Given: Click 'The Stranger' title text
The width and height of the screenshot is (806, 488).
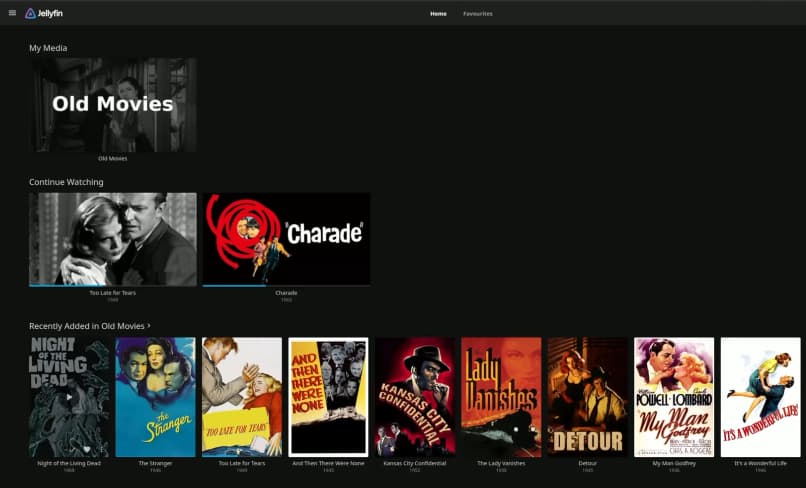Looking at the screenshot, I should pyautogui.click(x=156, y=463).
